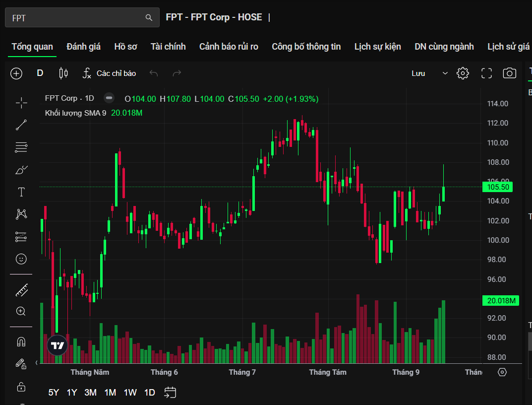The height and width of the screenshot is (405, 532).
Task: Click the Khối lượng SMA 9 indicator label
Action: [x=76, y=113]
